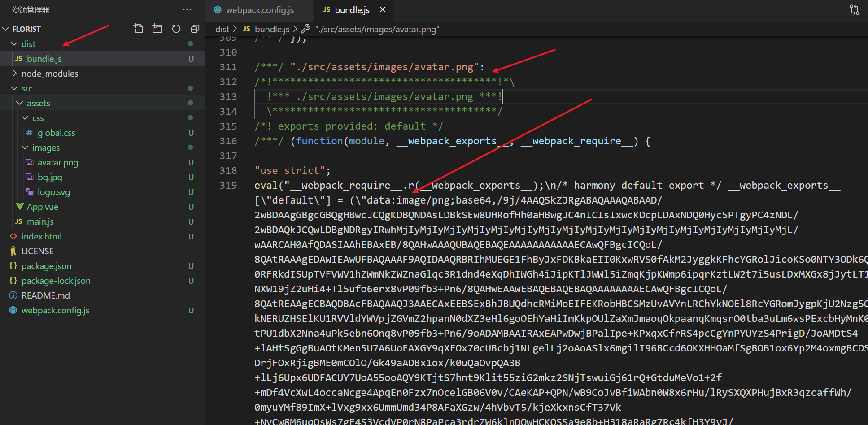Click the New File icon in explorer header
Image resolution: width=868 pixels, height=425 pixels.
(x=138, y=29)
